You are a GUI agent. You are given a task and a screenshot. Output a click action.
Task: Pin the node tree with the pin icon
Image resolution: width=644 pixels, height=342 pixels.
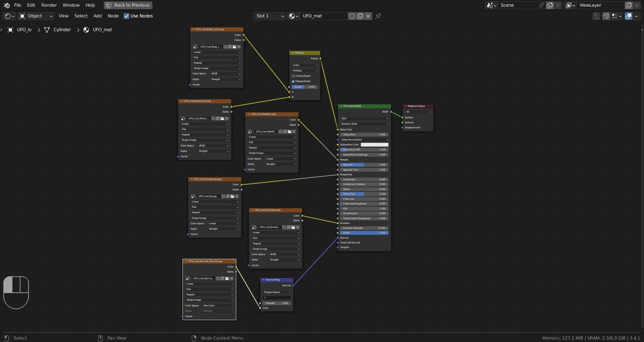378,16
